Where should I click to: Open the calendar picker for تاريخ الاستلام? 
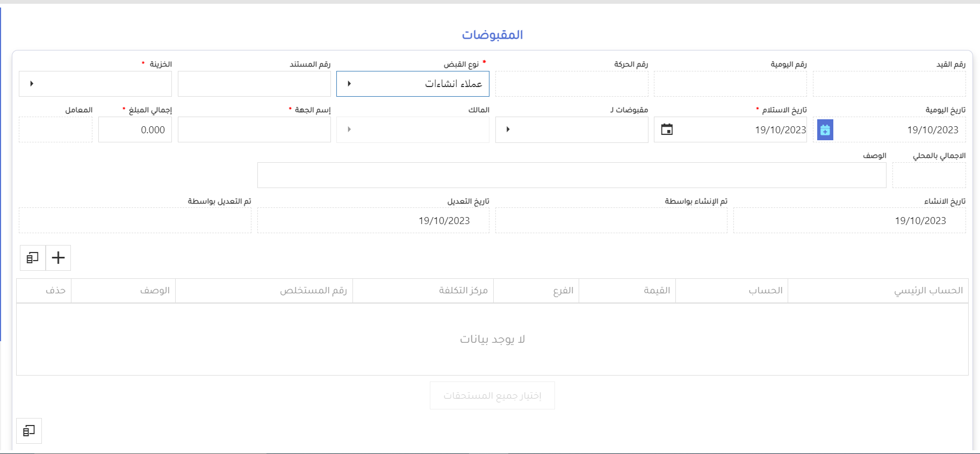(x=667, y=129)
